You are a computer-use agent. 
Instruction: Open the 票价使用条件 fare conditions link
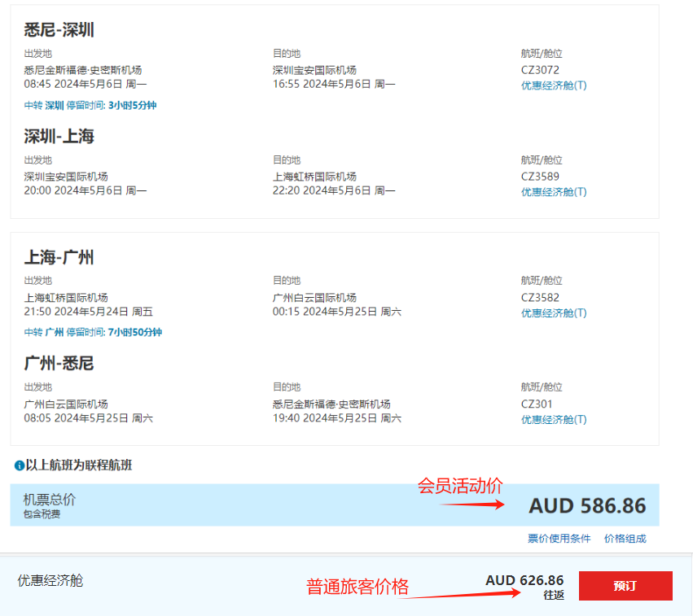tap(559, 539)
